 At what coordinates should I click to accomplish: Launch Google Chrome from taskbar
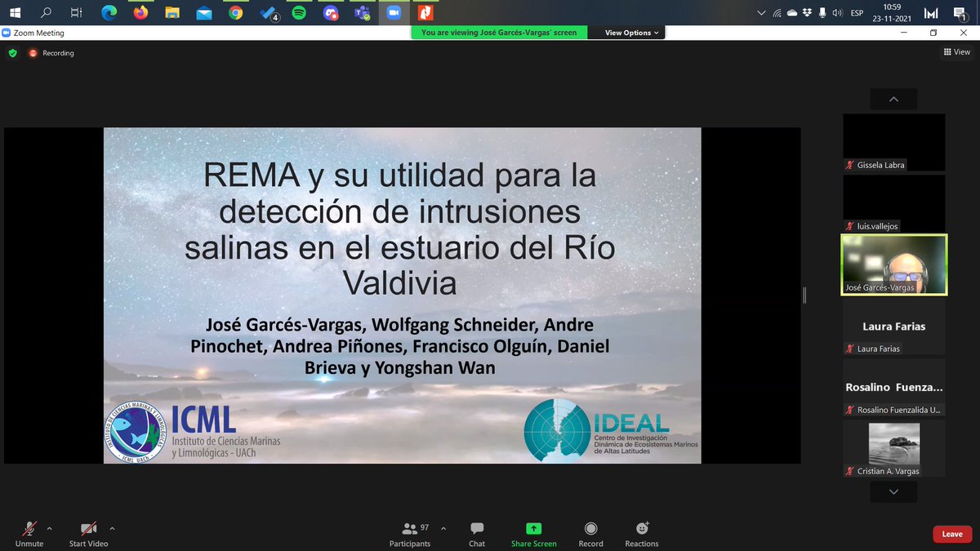pyautogui.click(x=235, y=12)
